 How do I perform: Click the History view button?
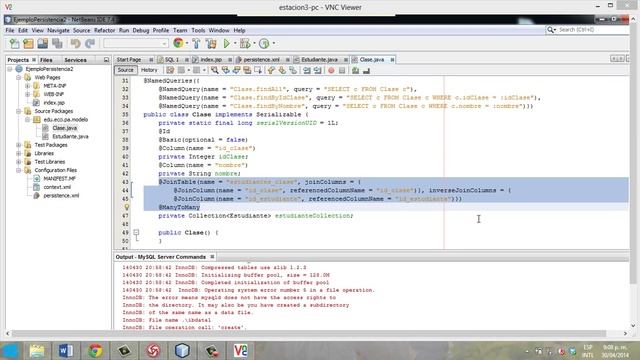point(149,70)
